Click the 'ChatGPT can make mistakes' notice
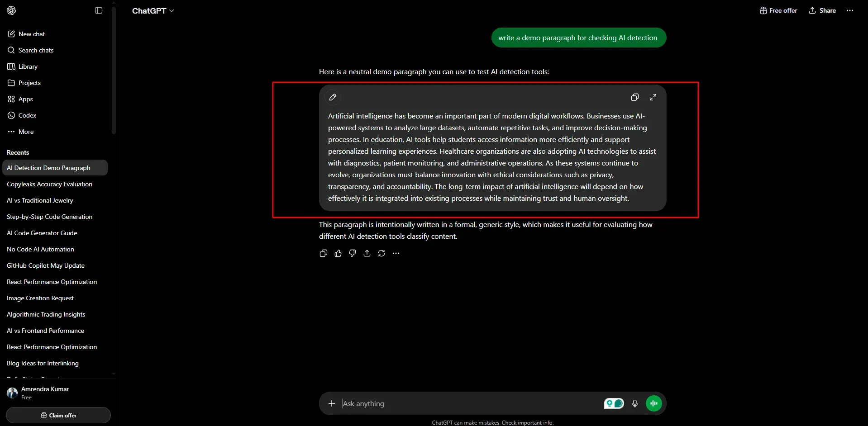868x426 pixels. tap(493, 422)
